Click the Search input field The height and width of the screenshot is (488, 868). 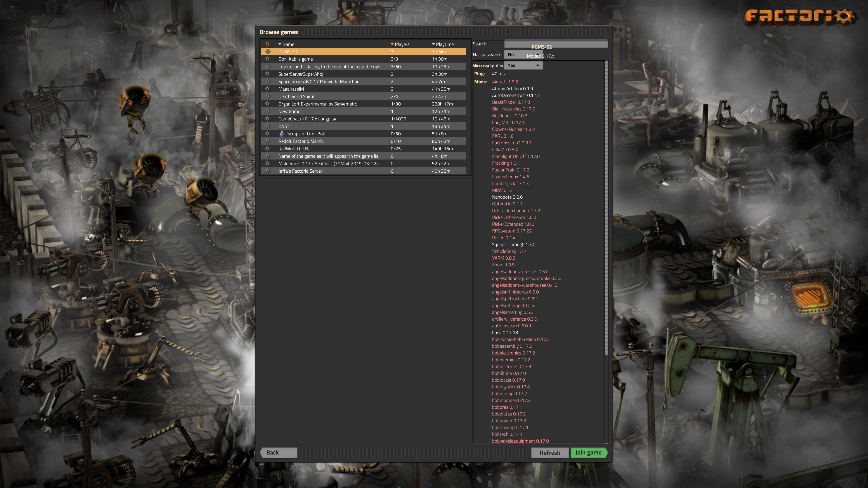(556, 44)
